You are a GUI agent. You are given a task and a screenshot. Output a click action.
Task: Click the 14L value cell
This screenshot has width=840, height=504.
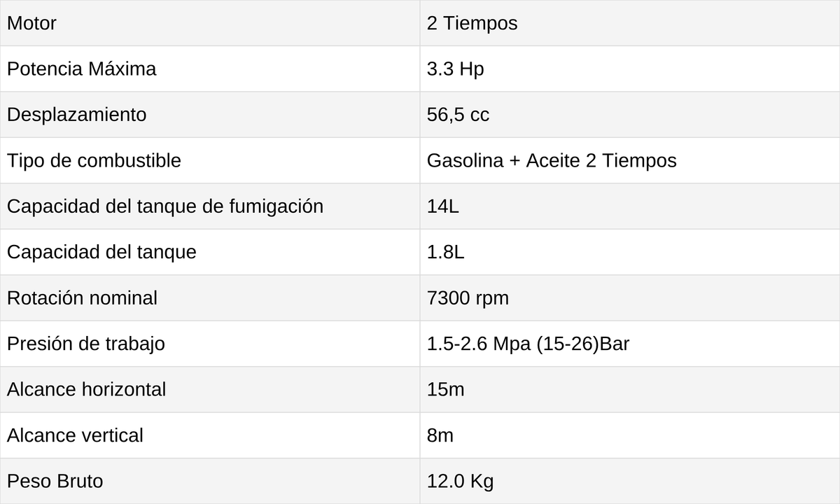630,206
